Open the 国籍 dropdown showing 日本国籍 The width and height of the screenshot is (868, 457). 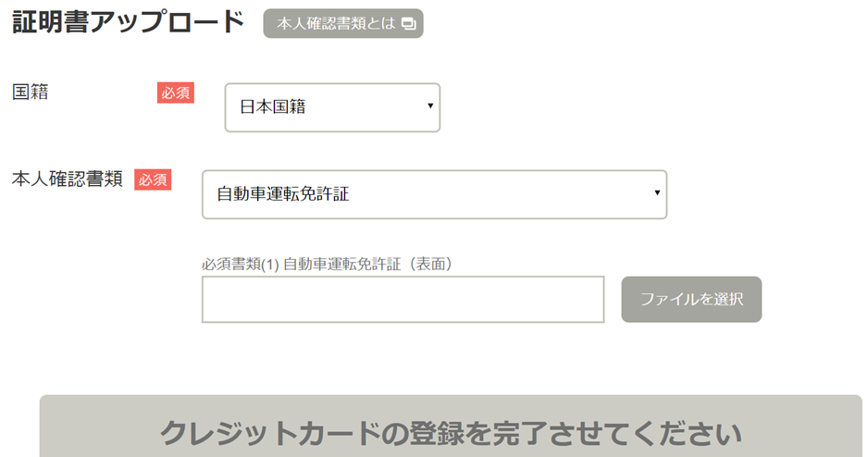coord(332,107)
